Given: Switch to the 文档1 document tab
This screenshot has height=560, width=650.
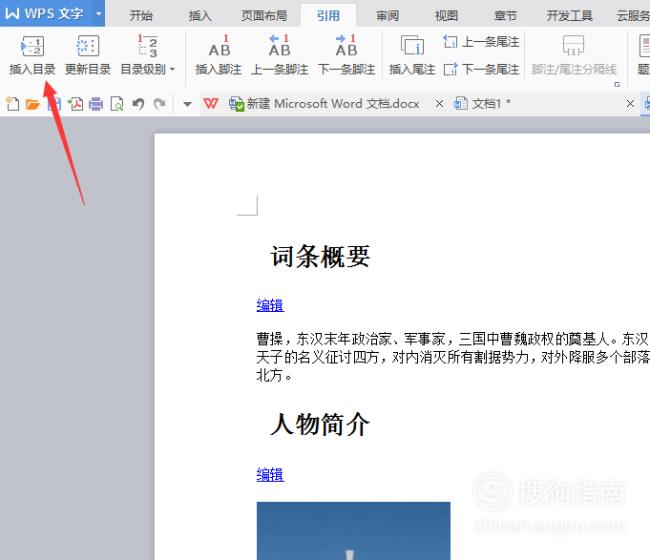Looking at the screenshot, I should (482, 103).
